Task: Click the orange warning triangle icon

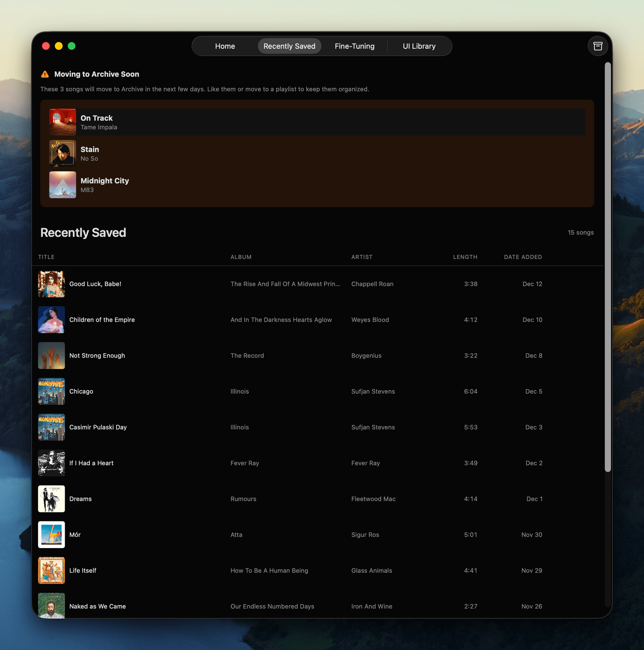Action: click(x=45, y=74)
